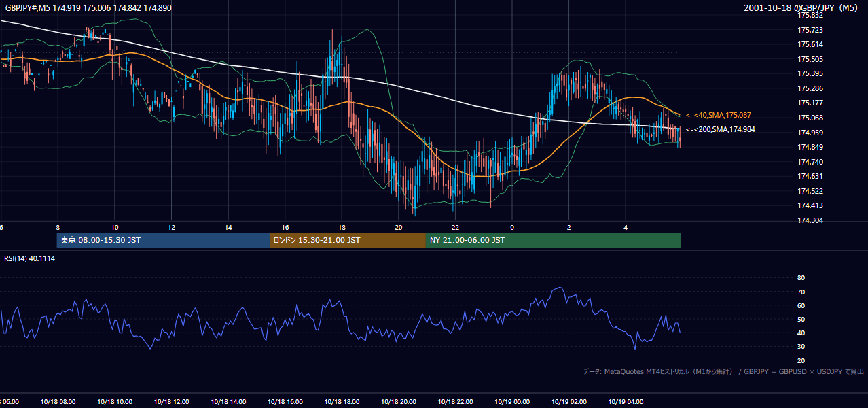Click price level 174.740 on the axis
This screenshot has height=408, width=868.
click(810, 162)
